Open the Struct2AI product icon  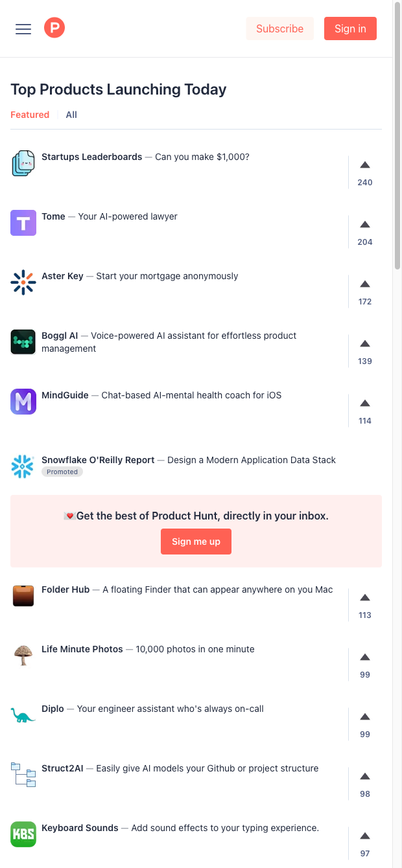pos(23,775)
